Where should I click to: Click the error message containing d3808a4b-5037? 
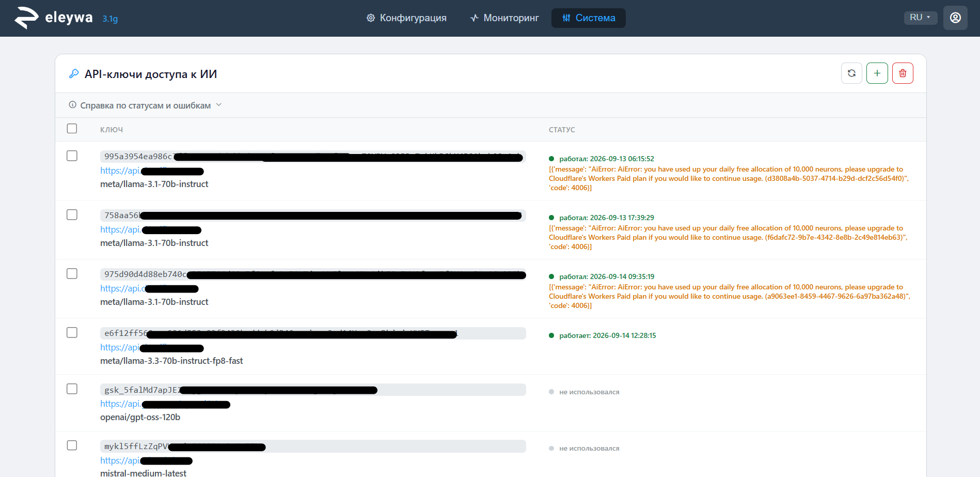pyautogui.click(x=729, y=178)
